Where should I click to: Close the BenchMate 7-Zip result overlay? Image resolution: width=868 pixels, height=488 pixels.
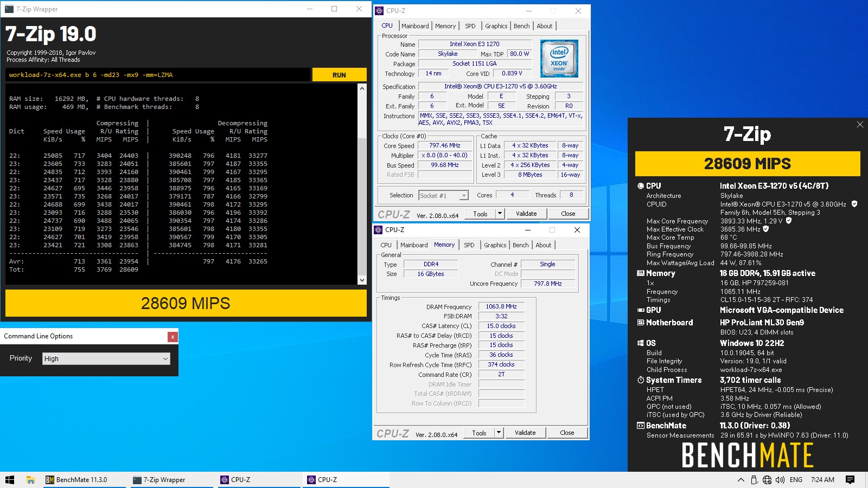click(860, 124)
